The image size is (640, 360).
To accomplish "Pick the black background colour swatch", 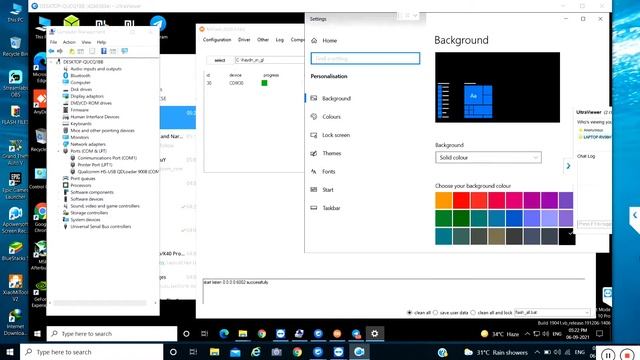I will click(567, 236).
